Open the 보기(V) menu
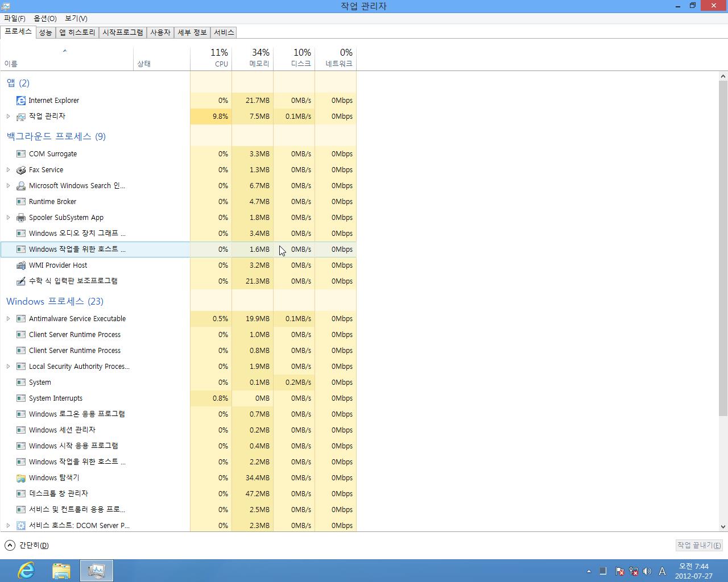This screenshot has width=728, height=582. coord(76,18)
